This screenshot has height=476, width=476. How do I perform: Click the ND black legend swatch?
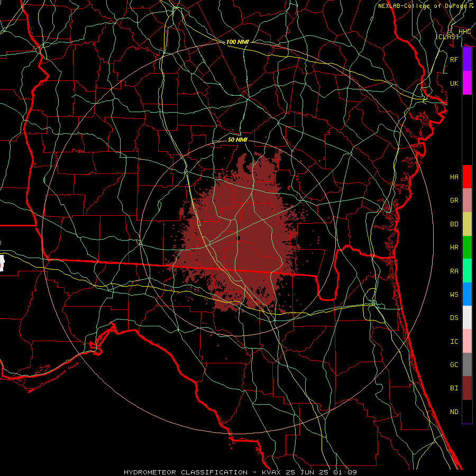click(x=467, y=411)
